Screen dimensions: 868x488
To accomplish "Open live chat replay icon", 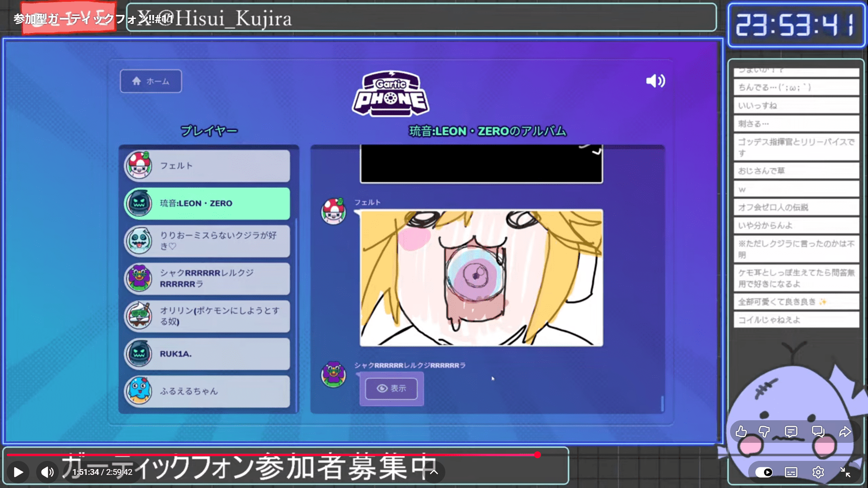I will point(818,432).
